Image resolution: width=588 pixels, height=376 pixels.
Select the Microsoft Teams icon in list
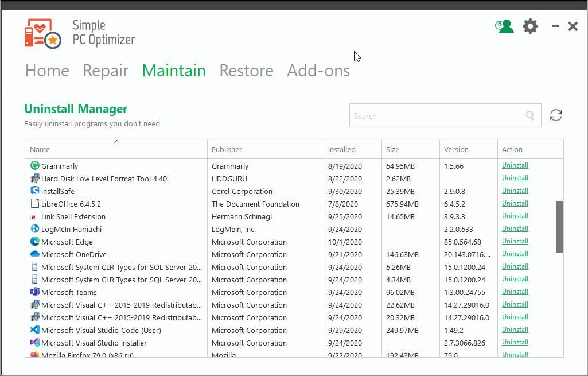pos(34,292)
